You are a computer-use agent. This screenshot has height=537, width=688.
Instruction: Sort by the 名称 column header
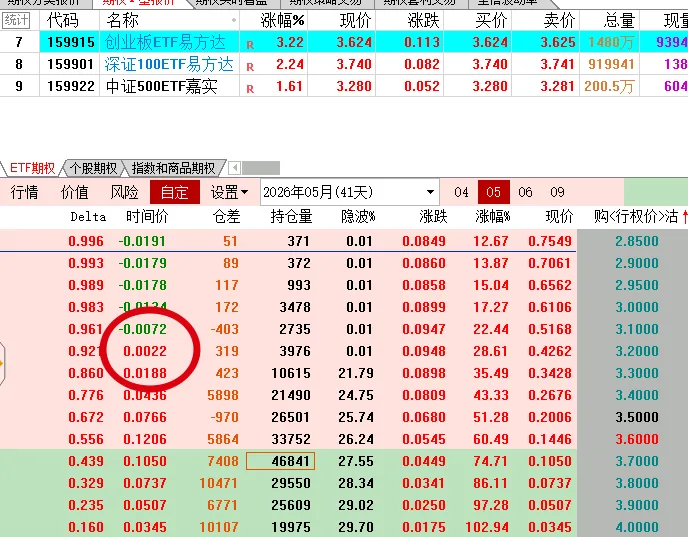[122, 20]
